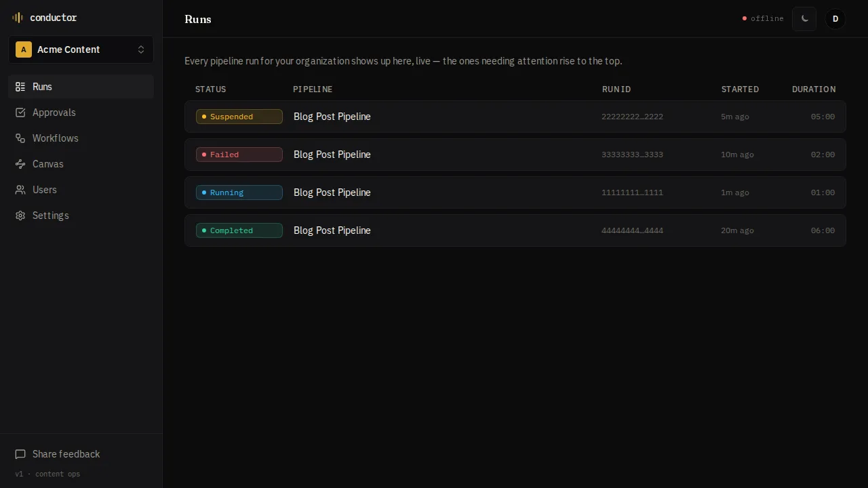868x488 pixels.
Task: Open the D user avatar menu
Action: coord(835,19)
